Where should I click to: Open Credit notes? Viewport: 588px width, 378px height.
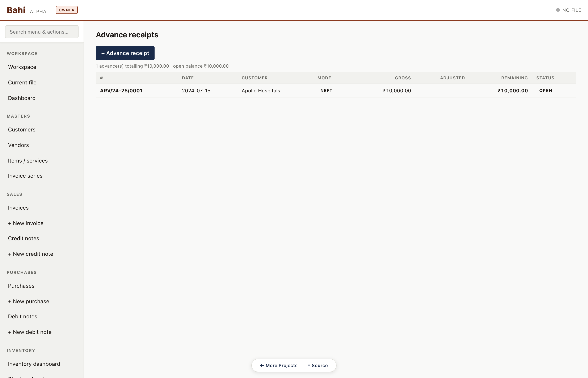coord(23,239)
